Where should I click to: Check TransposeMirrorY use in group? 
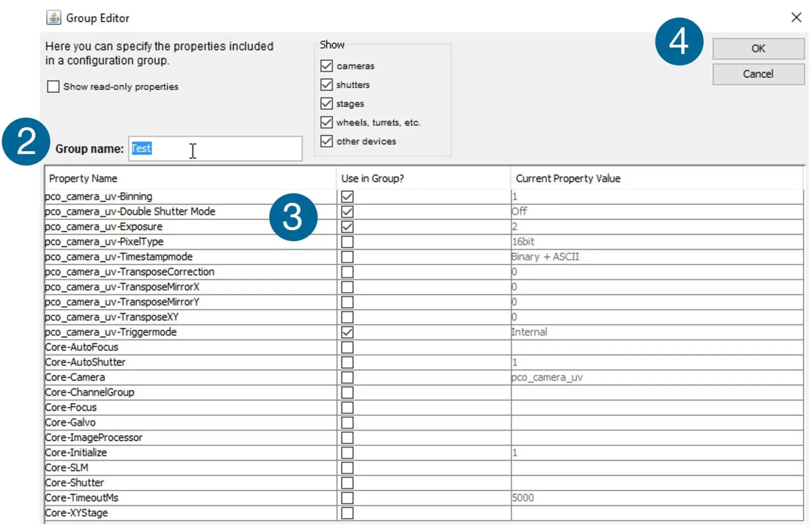pos(347,302)
